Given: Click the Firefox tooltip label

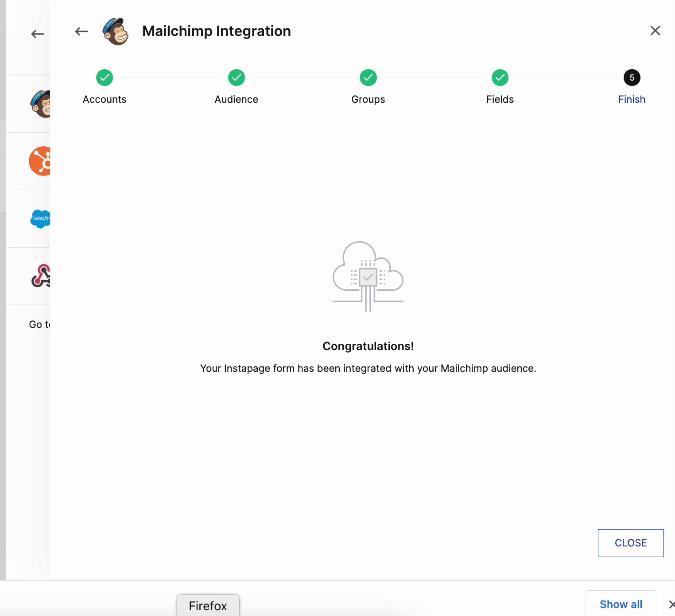Looking at the screenshot, I should tap(208, 605).
